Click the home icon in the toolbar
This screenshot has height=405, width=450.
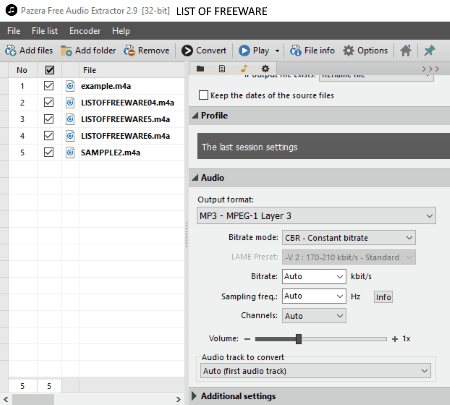click(406, 51)
